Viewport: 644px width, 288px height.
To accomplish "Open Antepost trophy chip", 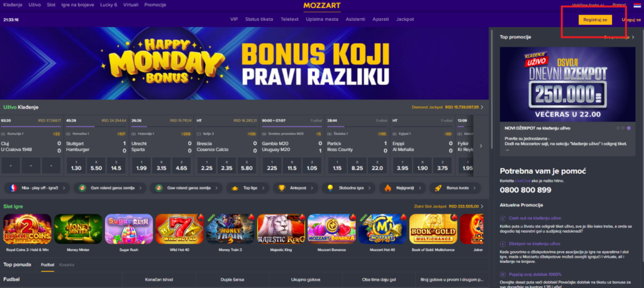I will click(296, 188).
